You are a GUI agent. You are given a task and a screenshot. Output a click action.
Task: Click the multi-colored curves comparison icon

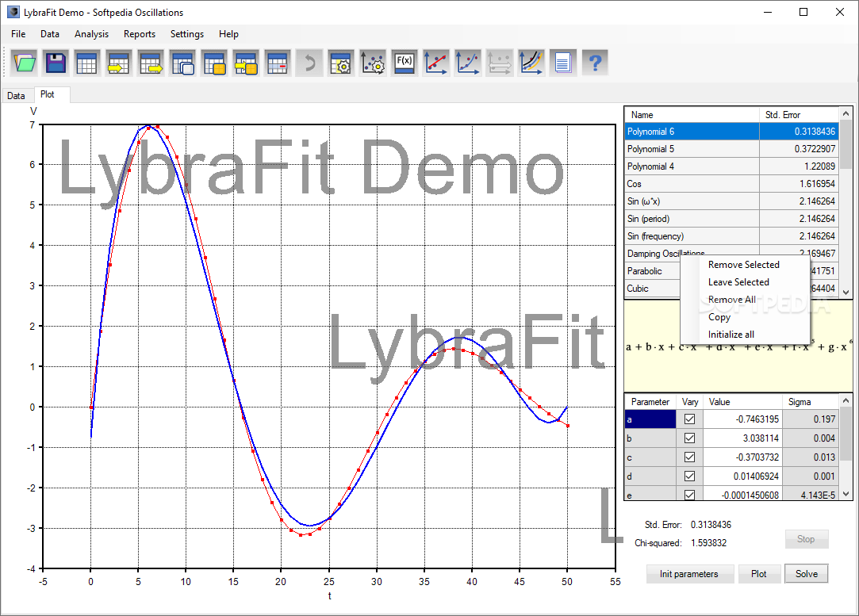531,63
